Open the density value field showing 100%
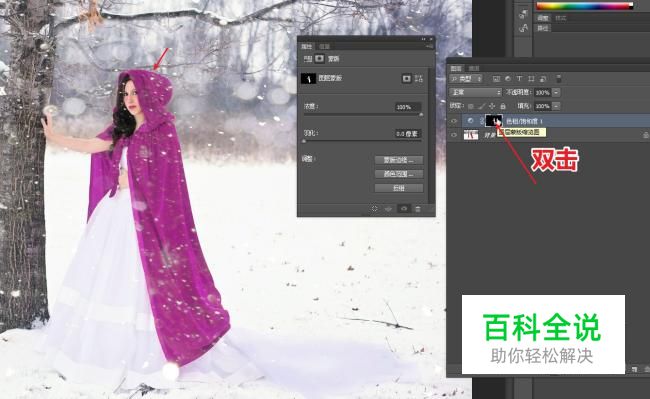This screenshot has height=399, width=650. tap(407, 107)
